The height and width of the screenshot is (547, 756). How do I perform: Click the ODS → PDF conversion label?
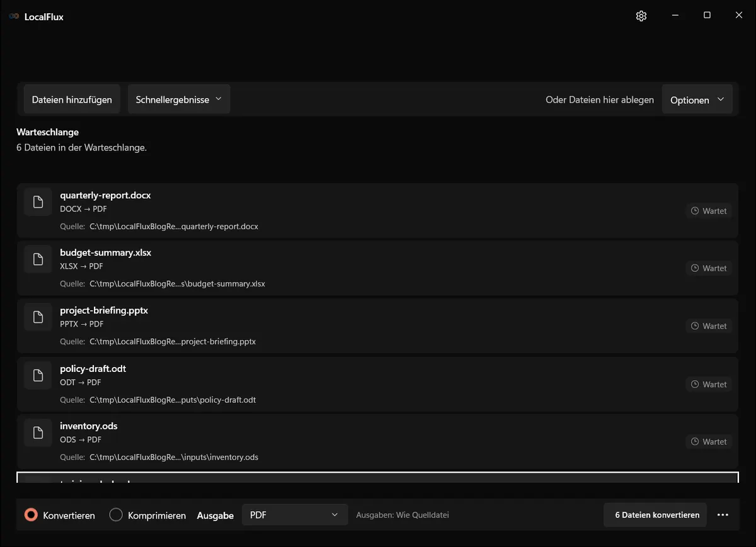click(x=81, y=439)
